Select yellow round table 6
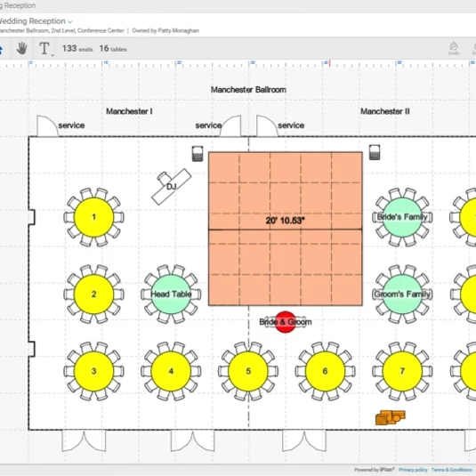This screenshot has width=476, height=476. pyautogui.click(x=325, y=371)
